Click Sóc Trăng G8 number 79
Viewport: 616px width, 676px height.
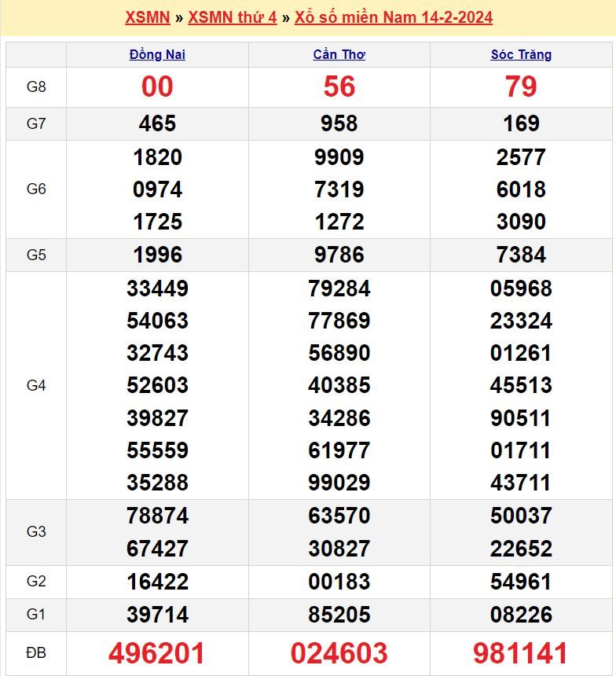(521, 86)
